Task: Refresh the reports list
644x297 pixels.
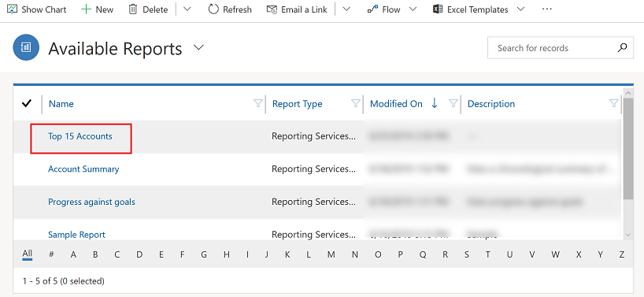Action: pos(230,9)
